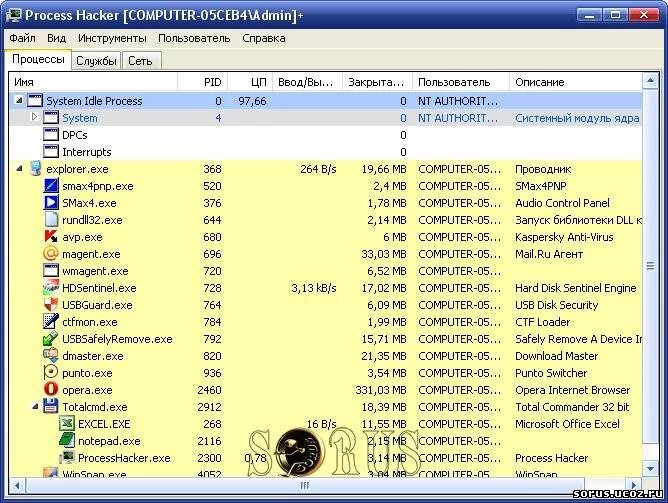Image resolution: width=668 pixels, height=503 pixels.
Task: Sort by the Закрыта... column header
Action: coord(377,82)
